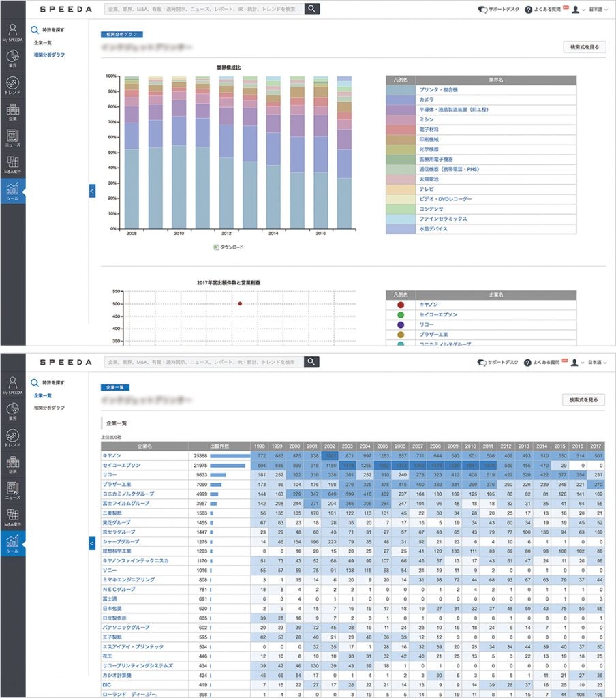616x698 pixels.
Task: Open サポートデスク chat icon in bottom screenshot
Action: click(x=482, y=363)
